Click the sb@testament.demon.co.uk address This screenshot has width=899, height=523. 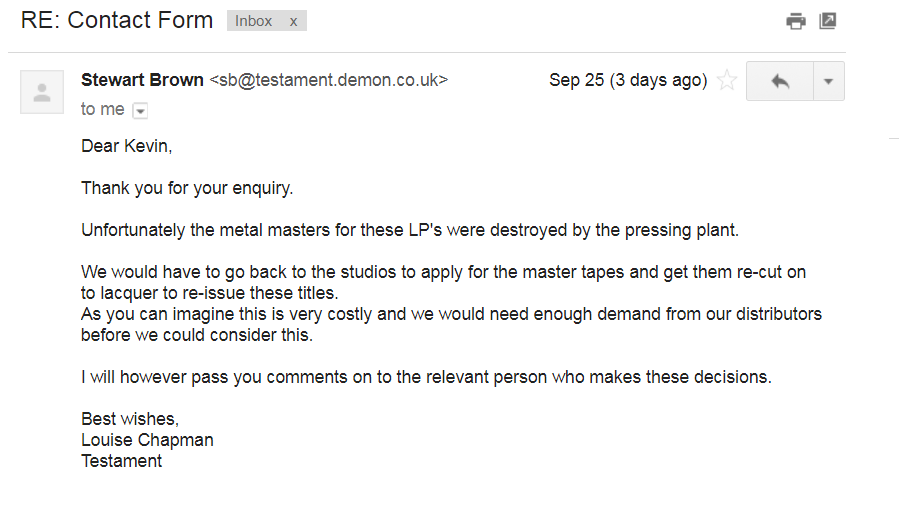(329, 80)
